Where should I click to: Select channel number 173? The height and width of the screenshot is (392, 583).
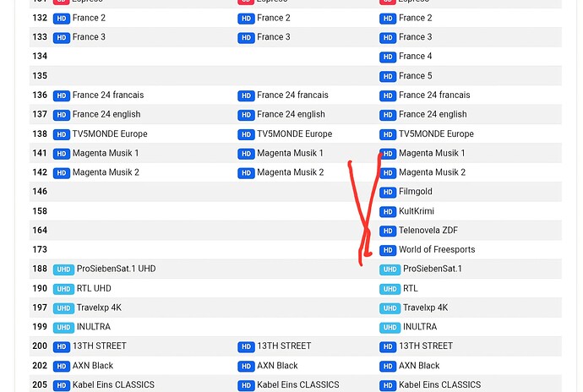click(40, 249)
